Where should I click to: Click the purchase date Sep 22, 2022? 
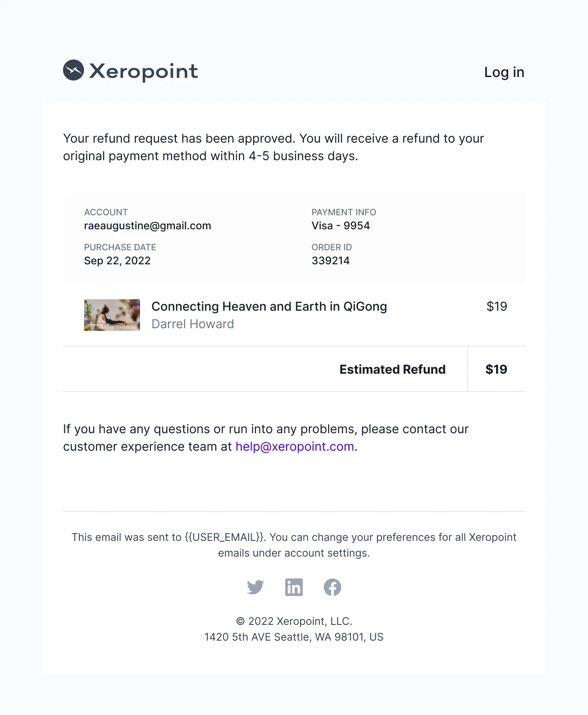click(117, 261)
